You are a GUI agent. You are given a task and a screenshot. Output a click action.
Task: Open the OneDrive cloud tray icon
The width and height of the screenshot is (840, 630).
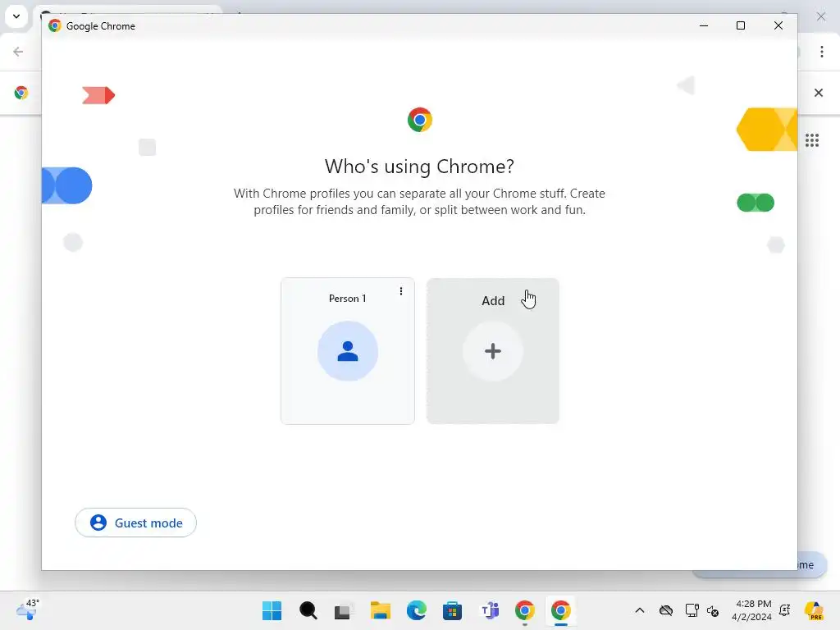click(666, 610)
